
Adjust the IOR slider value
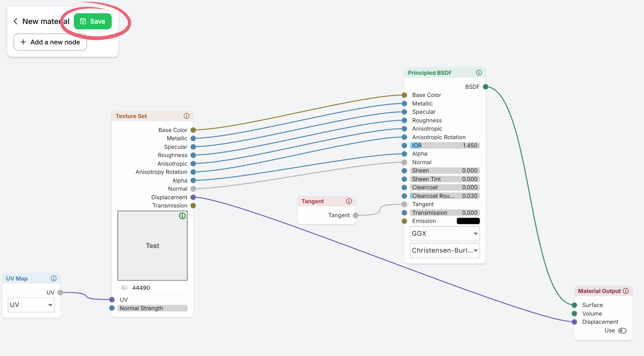coord(444,146)
